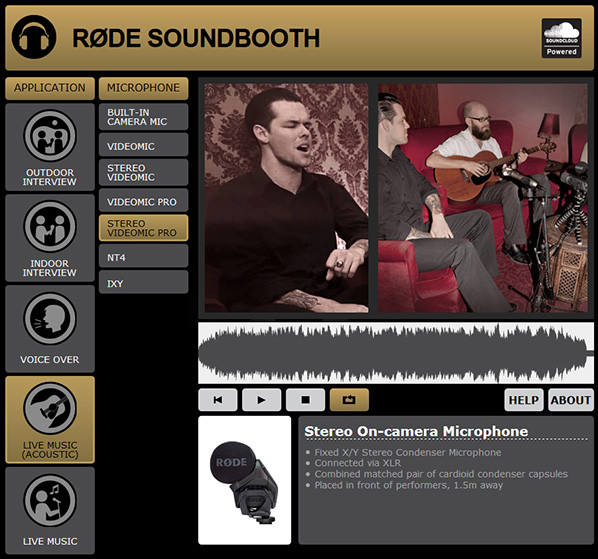The image size is (598, 559).
Task: Open the HELP button
Action: 524,400
